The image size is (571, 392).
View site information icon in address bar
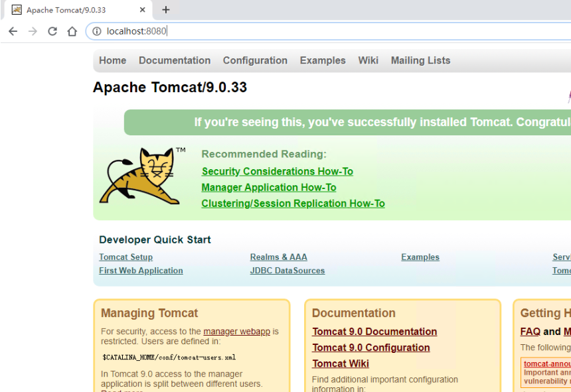tap(96, 31)
